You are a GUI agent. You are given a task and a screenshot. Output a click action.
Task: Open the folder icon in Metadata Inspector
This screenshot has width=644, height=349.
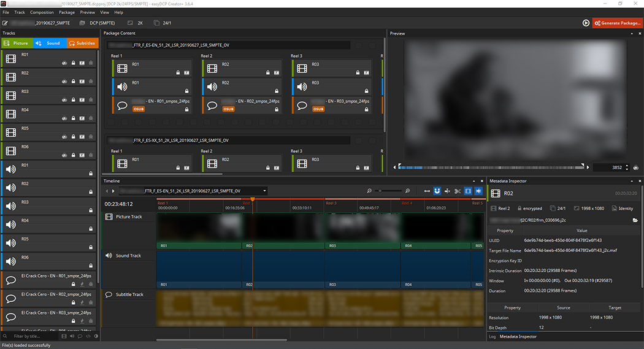[635, 220]
